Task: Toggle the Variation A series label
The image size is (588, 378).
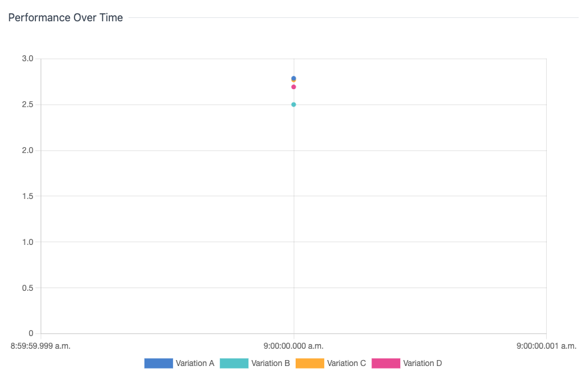Action: click(x=195, y=363)
